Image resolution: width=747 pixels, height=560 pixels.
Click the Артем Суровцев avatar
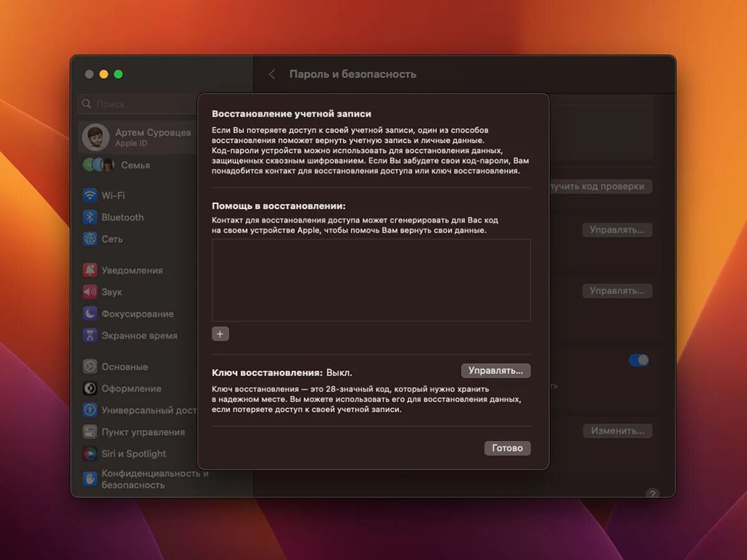click(96, 137)
